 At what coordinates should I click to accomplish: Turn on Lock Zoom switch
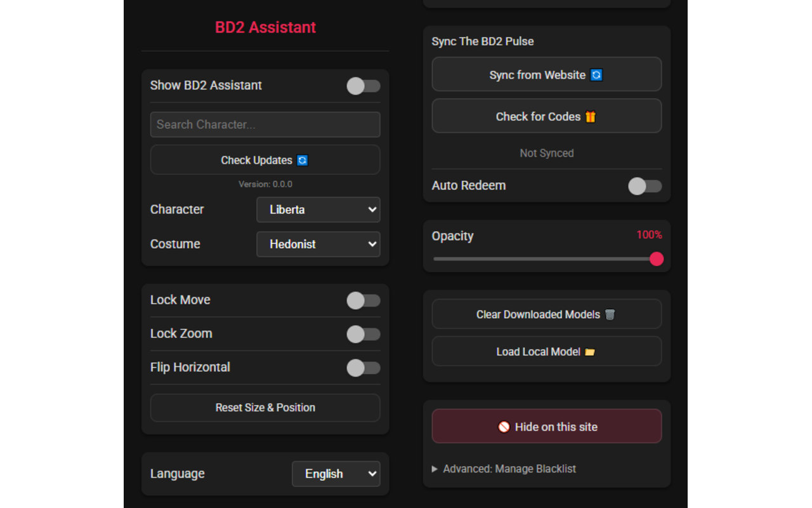(363, 334)
